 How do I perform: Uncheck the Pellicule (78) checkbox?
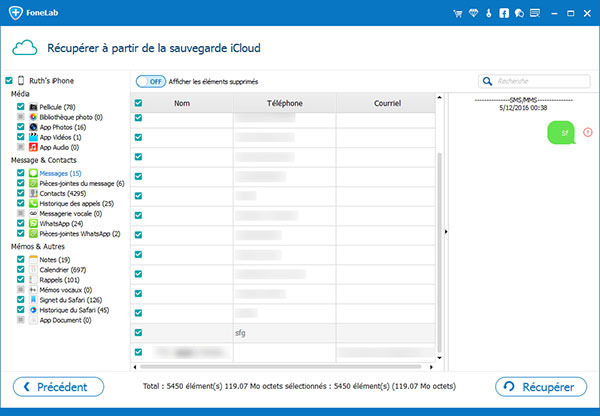(21, 106)
